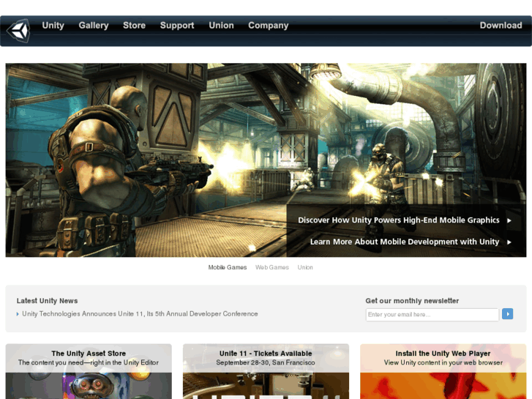Click the Latest Unity News heading
This screenshot has height=399, width=532.
coord(47,301)
